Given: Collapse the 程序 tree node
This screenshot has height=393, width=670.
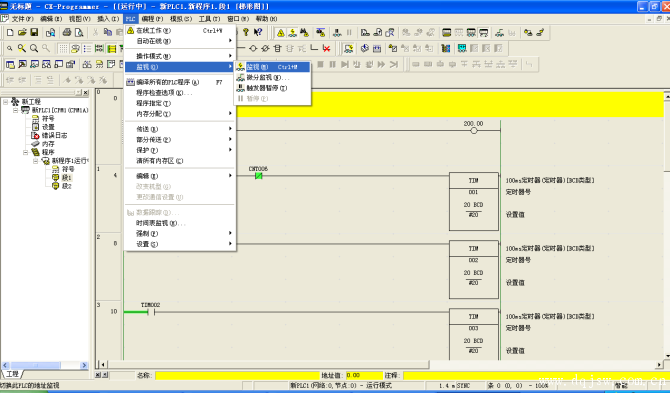Looking at the screenshot, I should [x=26, y=152].
